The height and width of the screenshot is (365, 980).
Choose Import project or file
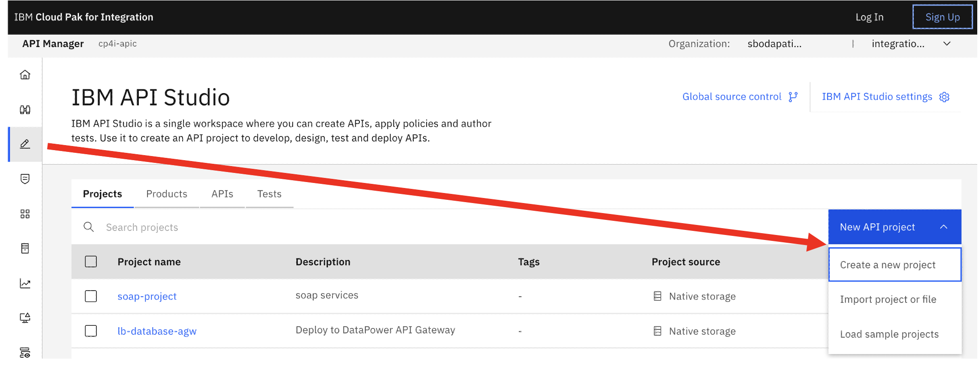895,299
